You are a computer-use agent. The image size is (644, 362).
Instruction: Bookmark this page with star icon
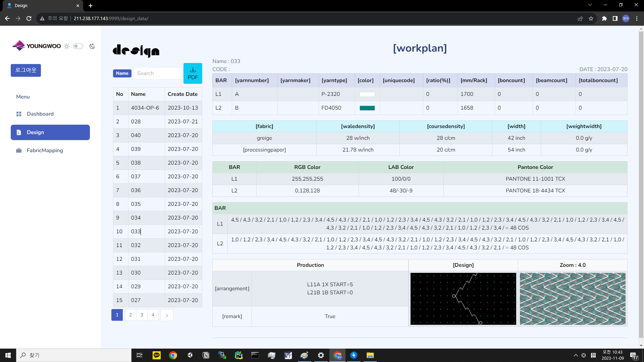(591, 18)
